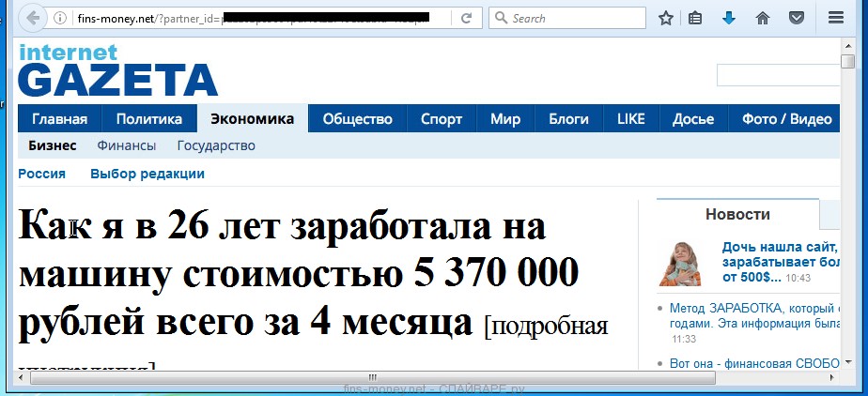Open the Pocket icon
The width and height of the screenshot is (868, 396).
pyautogui.click(x=796, y=18)
